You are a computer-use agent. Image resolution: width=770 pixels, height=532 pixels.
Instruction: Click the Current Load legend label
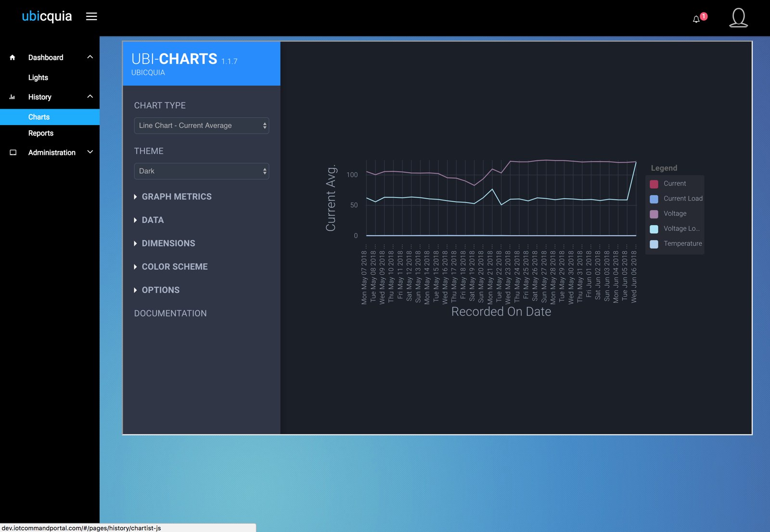point(683,198)
